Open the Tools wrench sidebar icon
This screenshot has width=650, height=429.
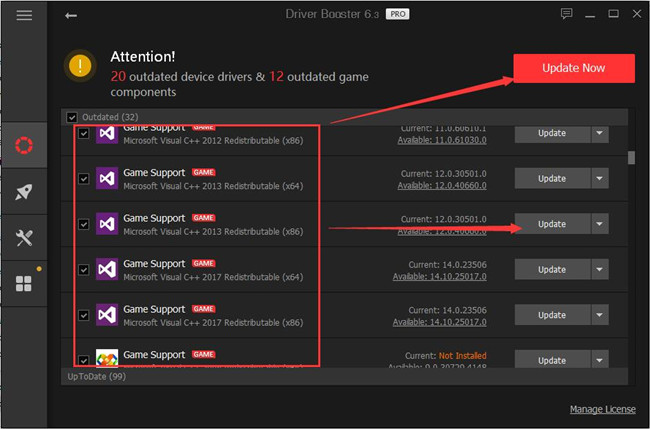click(x=24, y=238)
